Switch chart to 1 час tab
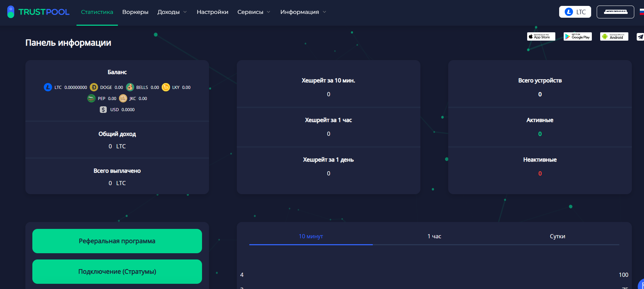 [434, 236]
